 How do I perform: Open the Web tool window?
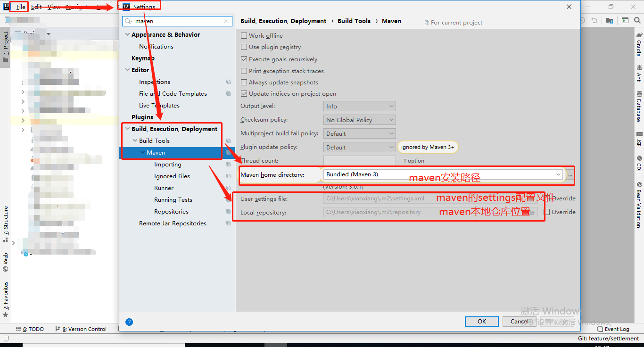(x=6, y=263)
